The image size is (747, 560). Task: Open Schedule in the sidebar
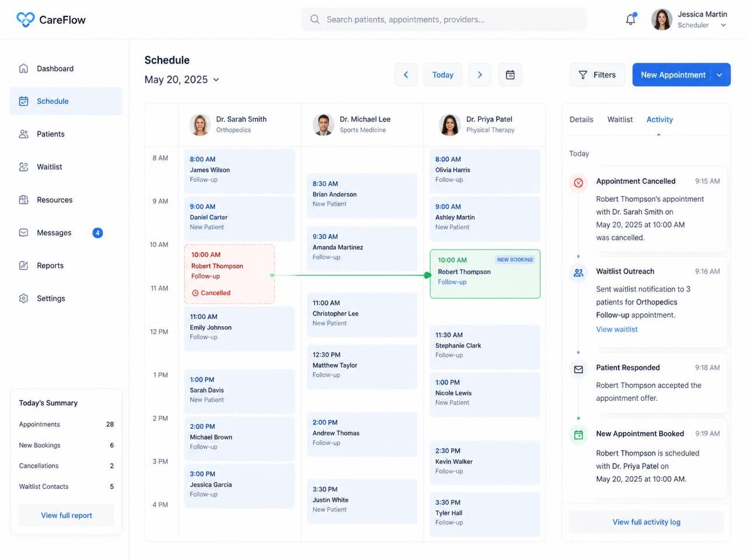pyautogui.click(x=66, y=101)
